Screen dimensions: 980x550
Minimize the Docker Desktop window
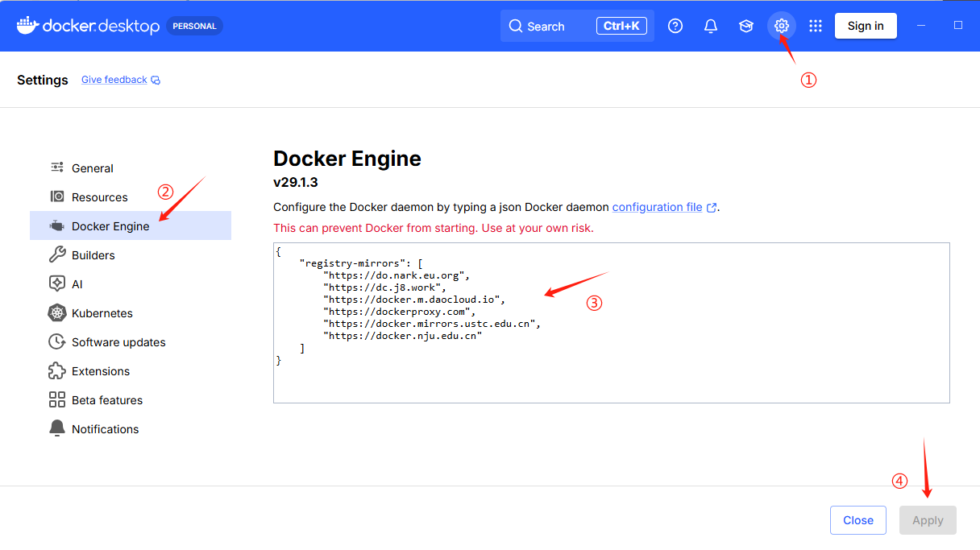click(922, 26)
